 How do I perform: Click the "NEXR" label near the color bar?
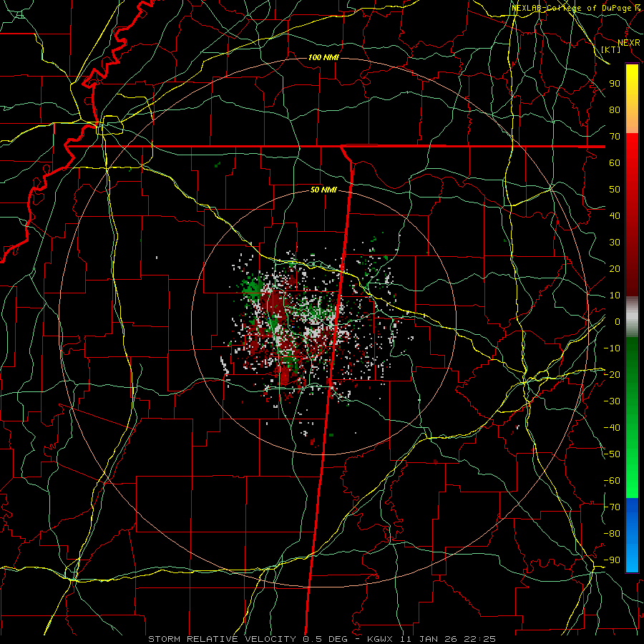pos(629,43)
